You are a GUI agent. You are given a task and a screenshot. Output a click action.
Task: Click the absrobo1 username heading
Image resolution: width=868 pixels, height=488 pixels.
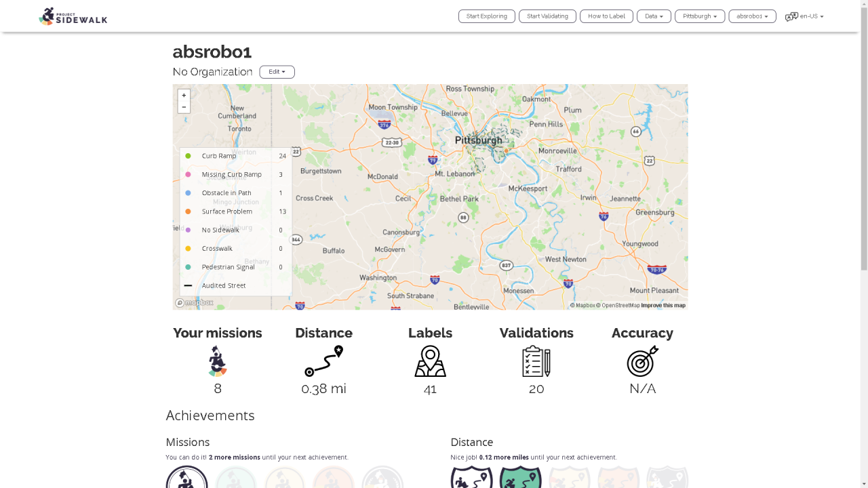212,52
